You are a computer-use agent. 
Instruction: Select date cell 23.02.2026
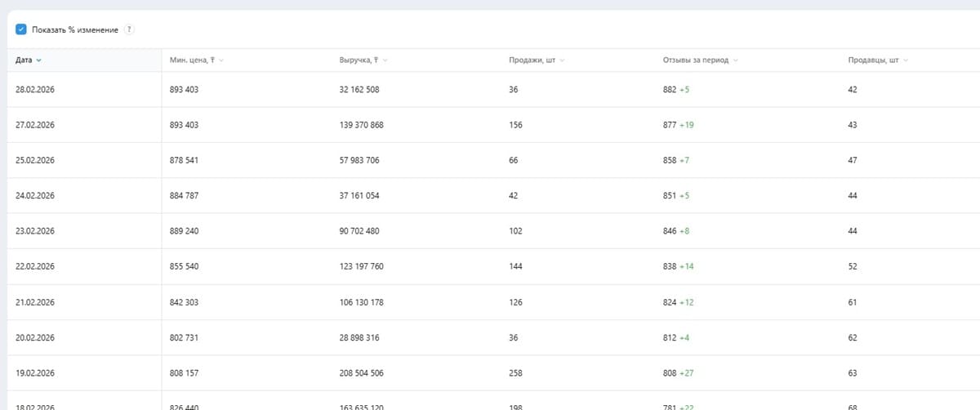(x=35, y=231)
